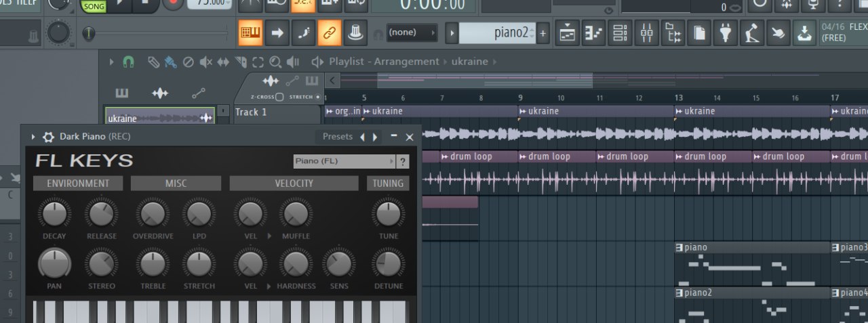868x323 pixels.
Task: Toggle the step editing mode arrow
Action: point(277,33)
